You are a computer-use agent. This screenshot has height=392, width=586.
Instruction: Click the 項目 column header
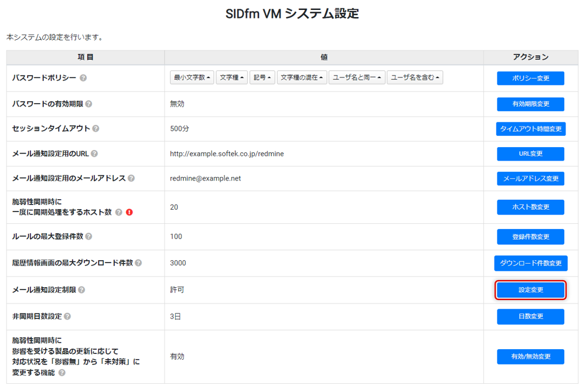pos(86,57)
